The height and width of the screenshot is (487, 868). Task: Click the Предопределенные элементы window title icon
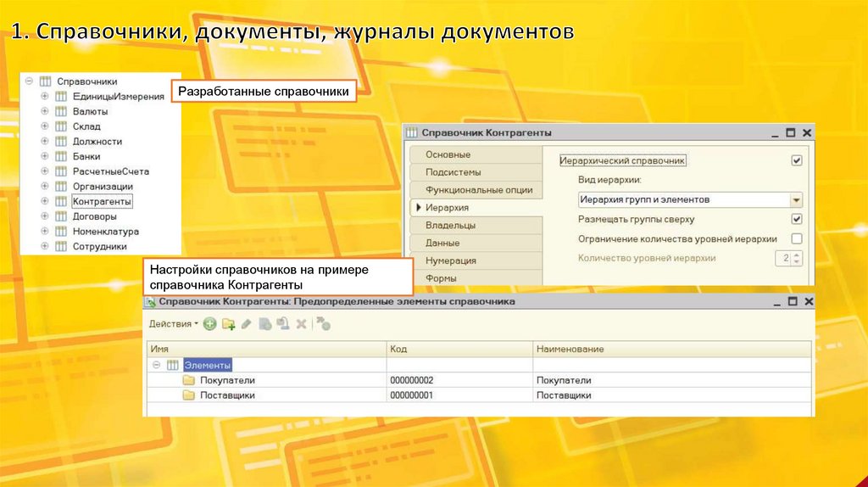tap(150, 302)
